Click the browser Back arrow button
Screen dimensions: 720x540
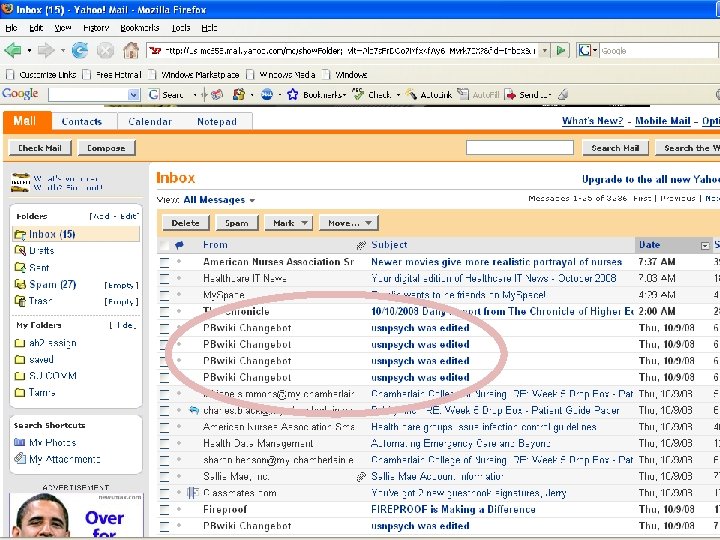(x=13, y=50)
